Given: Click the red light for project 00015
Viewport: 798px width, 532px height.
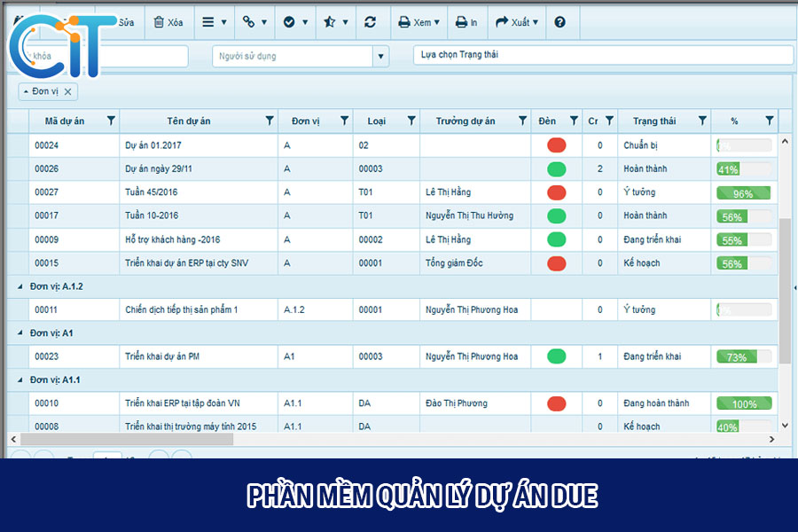Looking at the screenshot, I should click(556, 263).
